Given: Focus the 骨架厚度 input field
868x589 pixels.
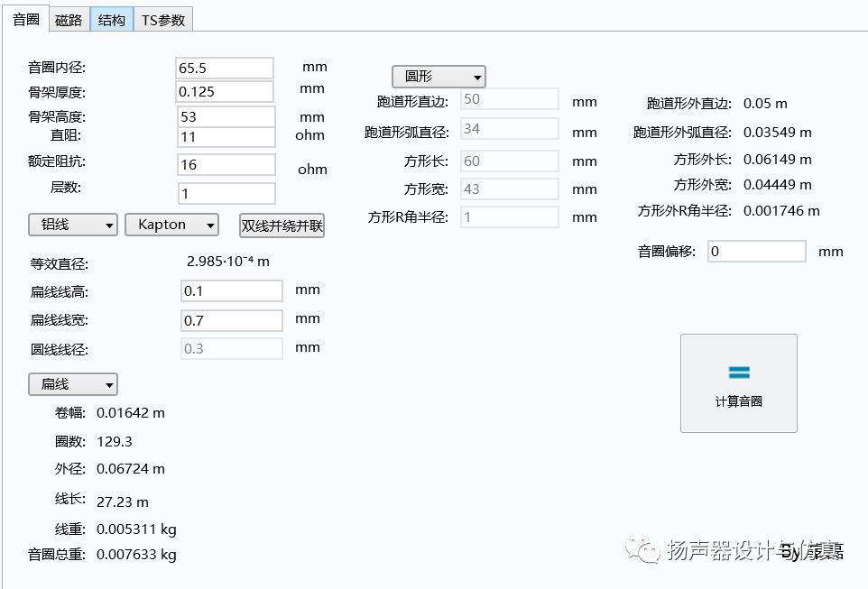Looking at the screenshot, I should click(x=225, y=92).
